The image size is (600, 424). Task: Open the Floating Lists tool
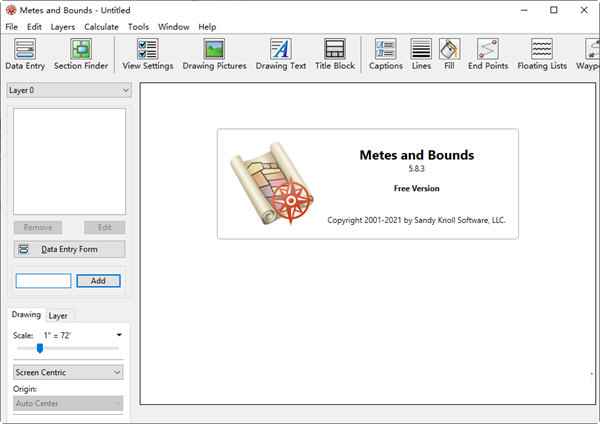(x=542, y=54)
